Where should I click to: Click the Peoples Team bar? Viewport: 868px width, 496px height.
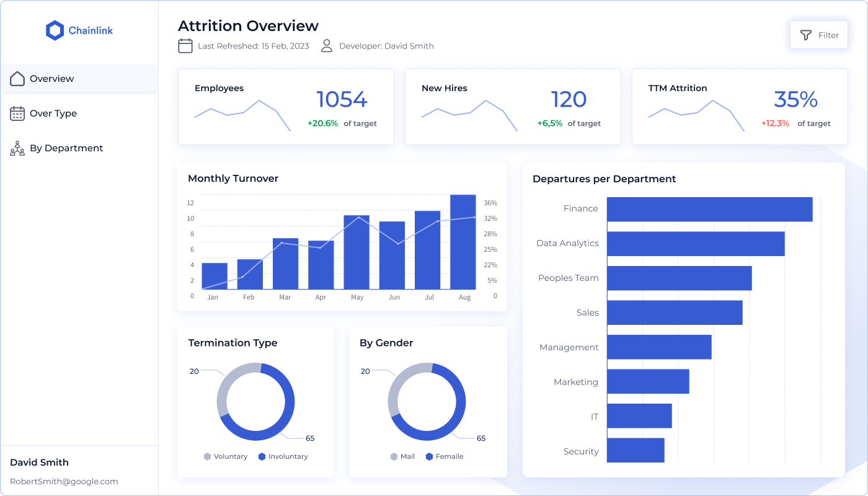pos(680,278)
